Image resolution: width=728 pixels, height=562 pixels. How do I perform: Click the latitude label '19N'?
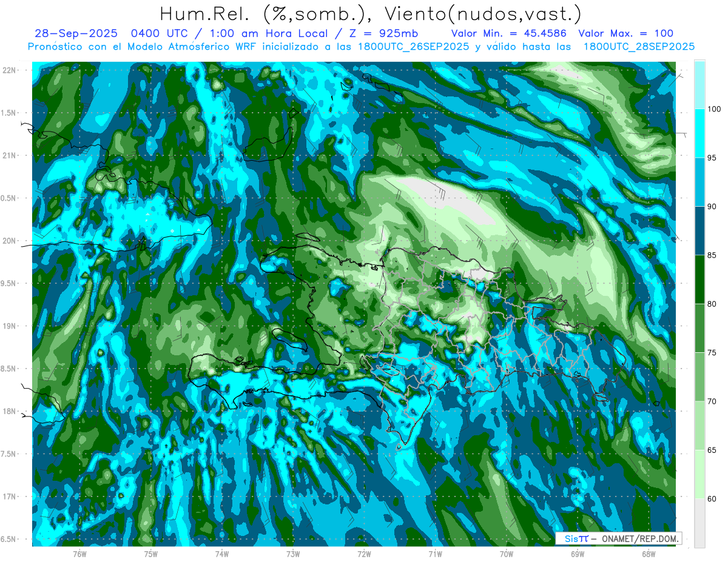click(10, 326)
